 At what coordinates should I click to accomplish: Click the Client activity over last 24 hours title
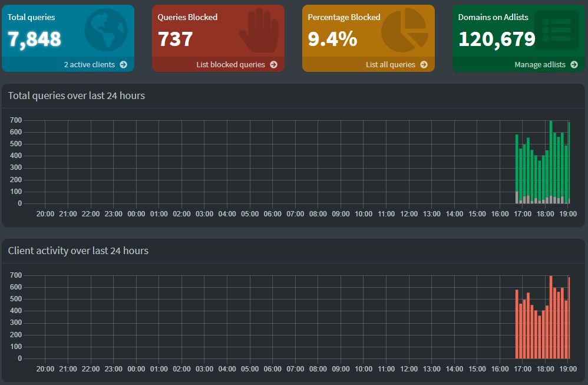pyautogui.click(x=78, y=251)
